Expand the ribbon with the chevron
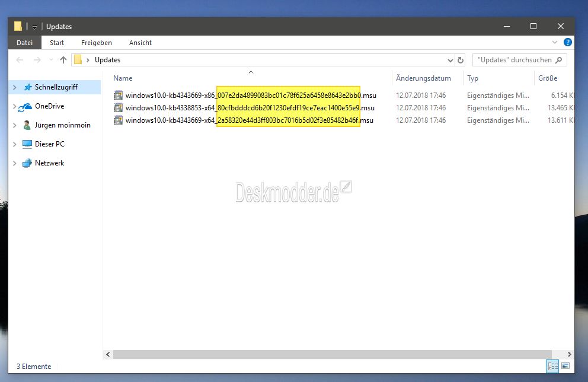The width and height of the screenshot is (588, 382). [x=555, y=42]
